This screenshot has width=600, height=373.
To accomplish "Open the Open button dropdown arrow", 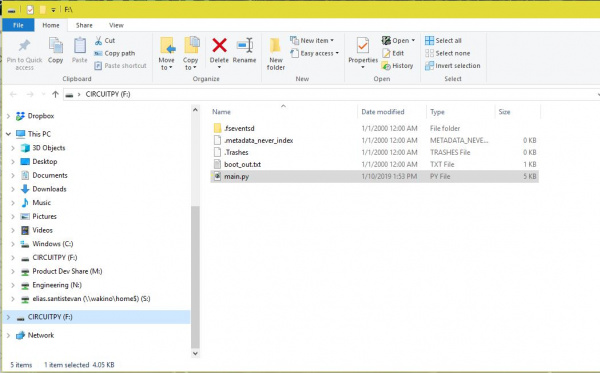I will click(413, 41).
